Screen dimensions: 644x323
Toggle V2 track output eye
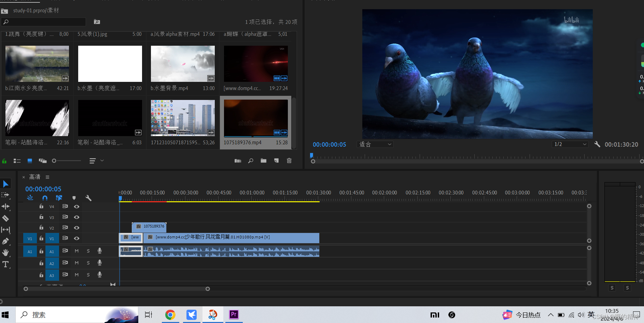pos(77,228)
